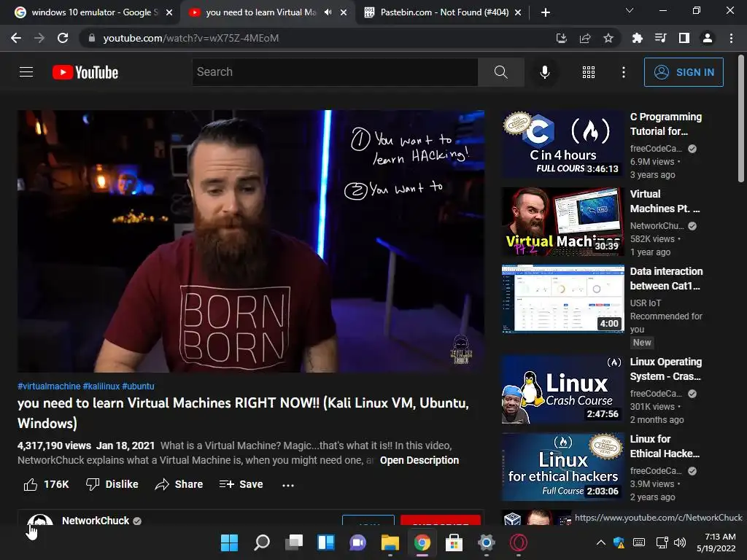This screenshot has width=747, height=560.
Task: Open Linux for ethical hackers thumbnail
Action: 562,467
